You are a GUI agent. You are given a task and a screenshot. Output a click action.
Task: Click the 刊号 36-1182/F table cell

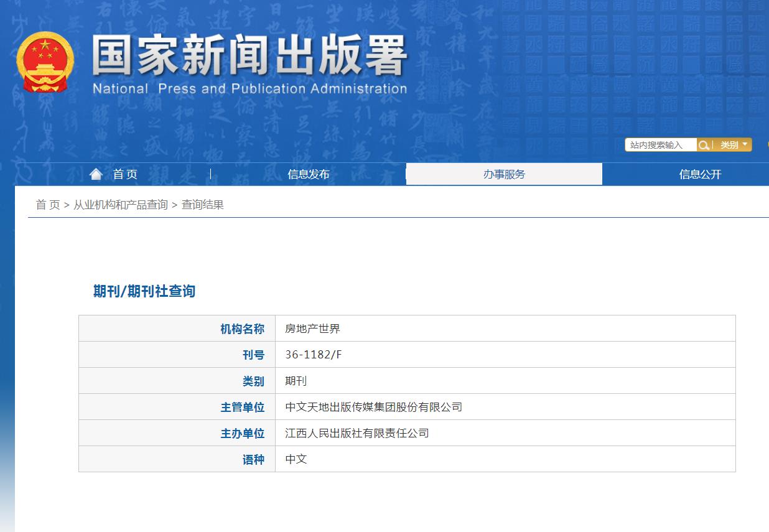[312, 355]
